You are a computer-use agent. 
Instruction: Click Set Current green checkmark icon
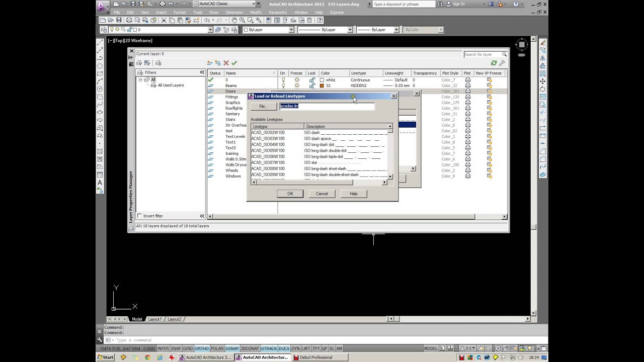pyautogui.click(x=234, y=63)
